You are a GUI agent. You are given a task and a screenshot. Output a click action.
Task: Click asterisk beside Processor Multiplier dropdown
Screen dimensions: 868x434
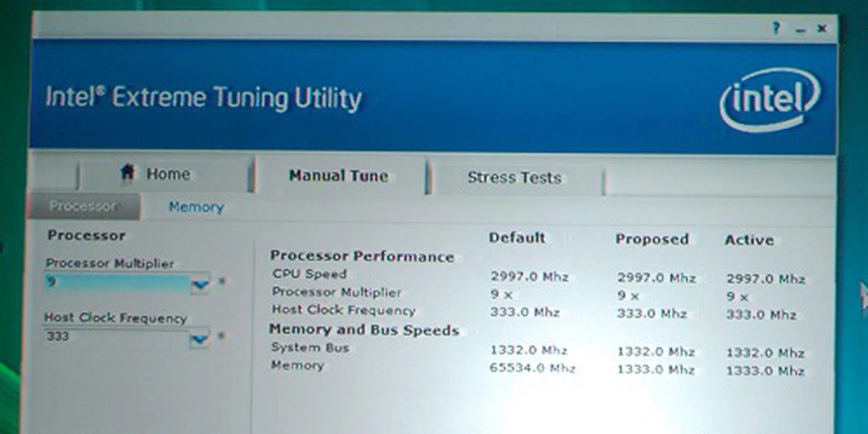pos(222,282)
